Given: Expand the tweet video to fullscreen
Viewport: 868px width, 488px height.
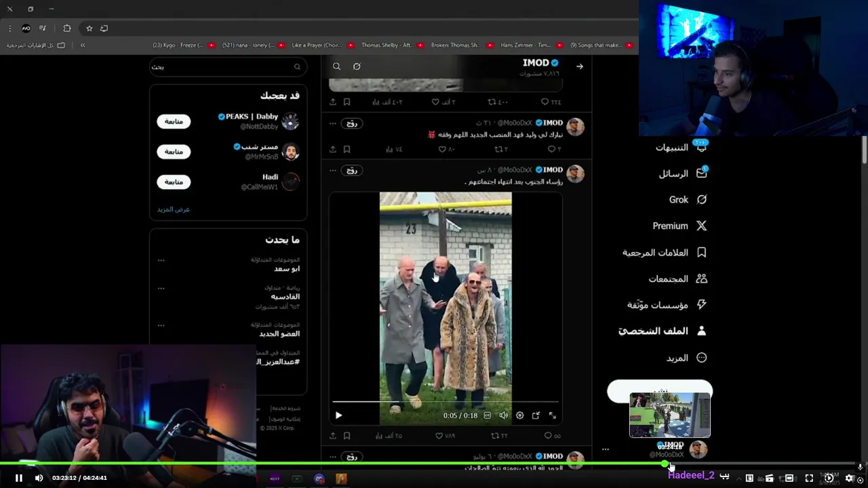Looking at the screenshot, I should click(x=552, y=415).
